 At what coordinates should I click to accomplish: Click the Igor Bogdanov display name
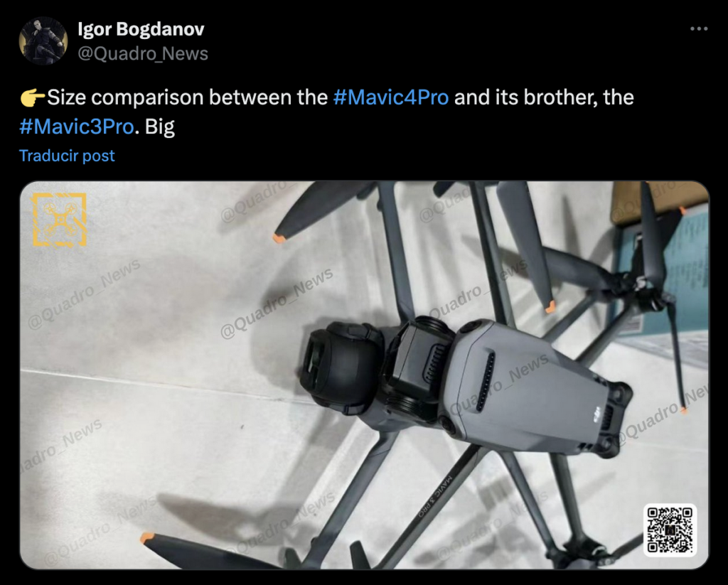141,28
